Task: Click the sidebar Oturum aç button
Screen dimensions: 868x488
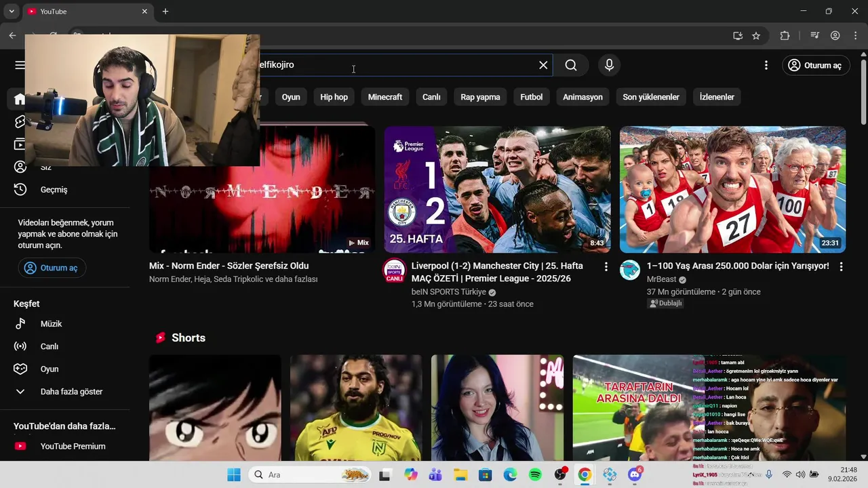Action: [x=52, y=268]
